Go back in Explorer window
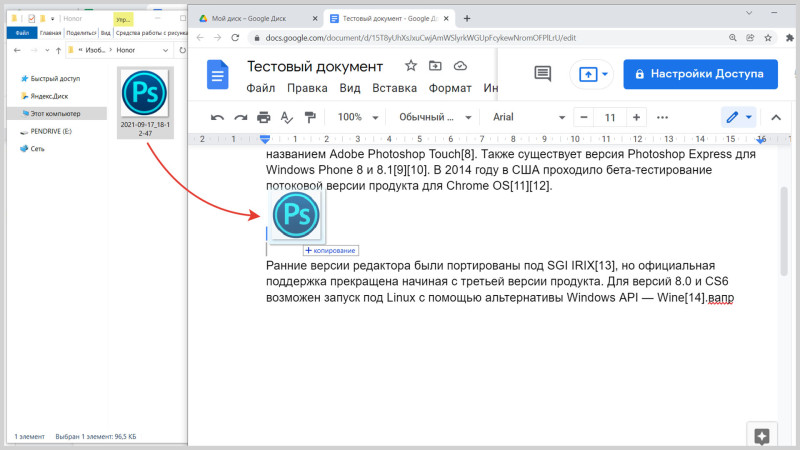This screenshot has width=800, height=450. (17, 50)
